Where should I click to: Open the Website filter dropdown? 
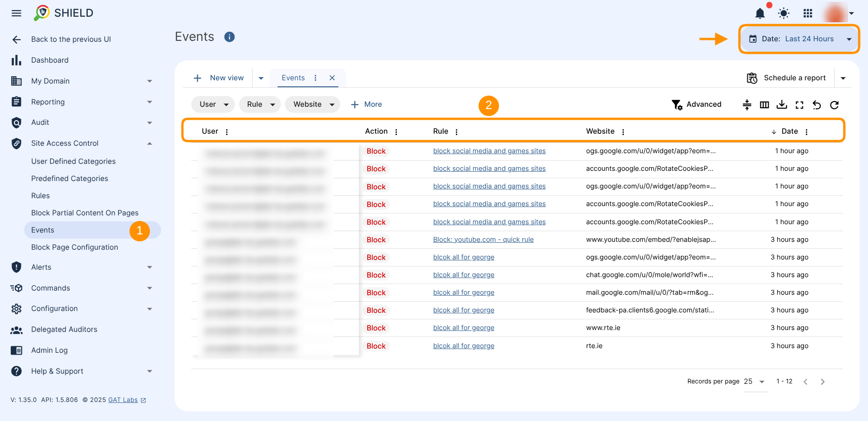313,104
